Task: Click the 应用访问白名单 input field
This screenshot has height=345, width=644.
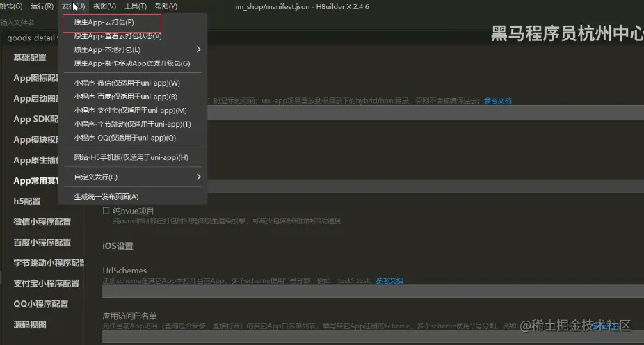Action: point(373,337)
